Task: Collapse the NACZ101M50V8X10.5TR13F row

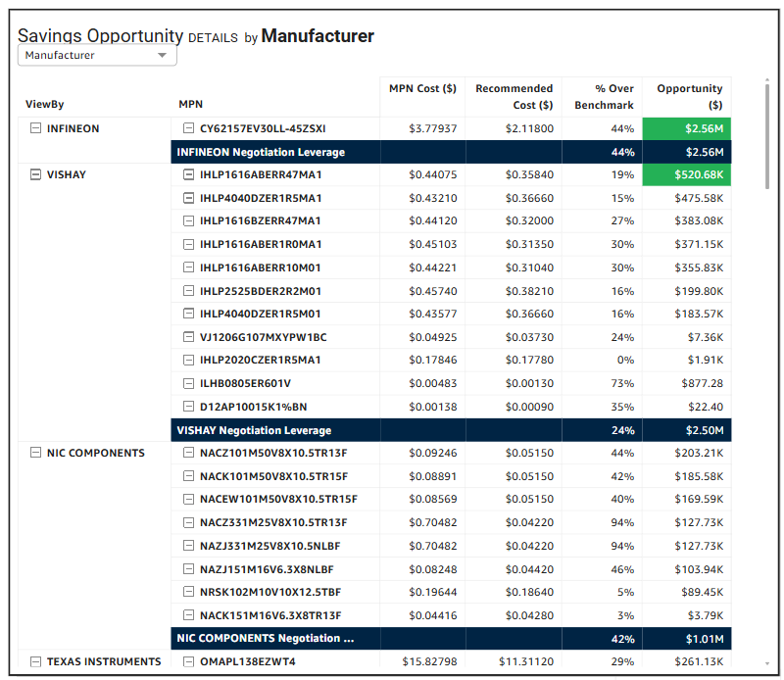Action: click(x=188, y=453)
